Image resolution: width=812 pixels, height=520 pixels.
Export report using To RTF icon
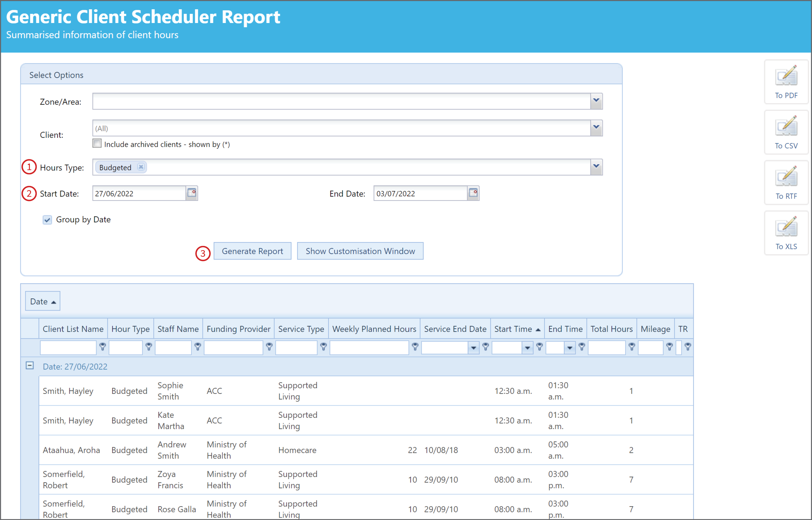(x=786, y=183)
